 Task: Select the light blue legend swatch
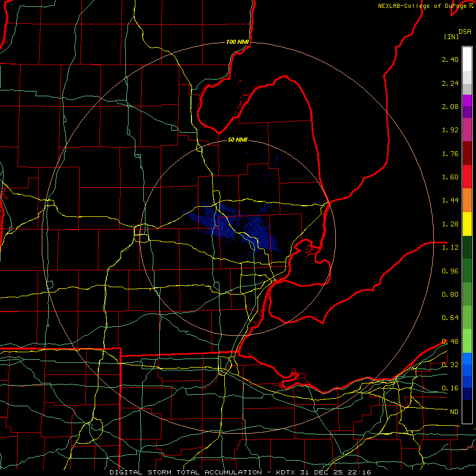(x=467, y=359)
